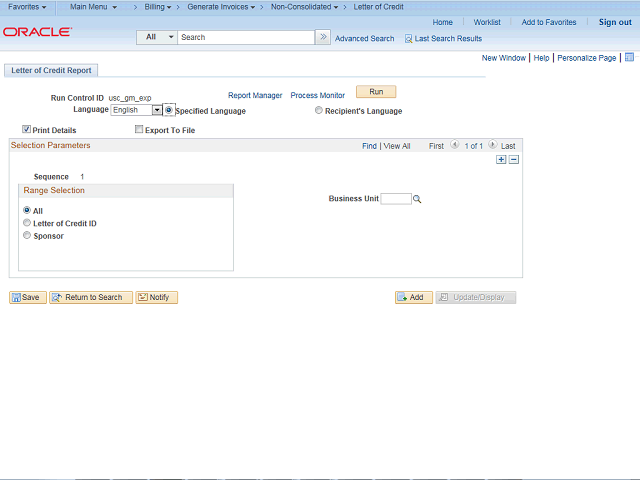Open Report Manager
The width and height of the screenshot is (640, 480).
coord(255,95)
